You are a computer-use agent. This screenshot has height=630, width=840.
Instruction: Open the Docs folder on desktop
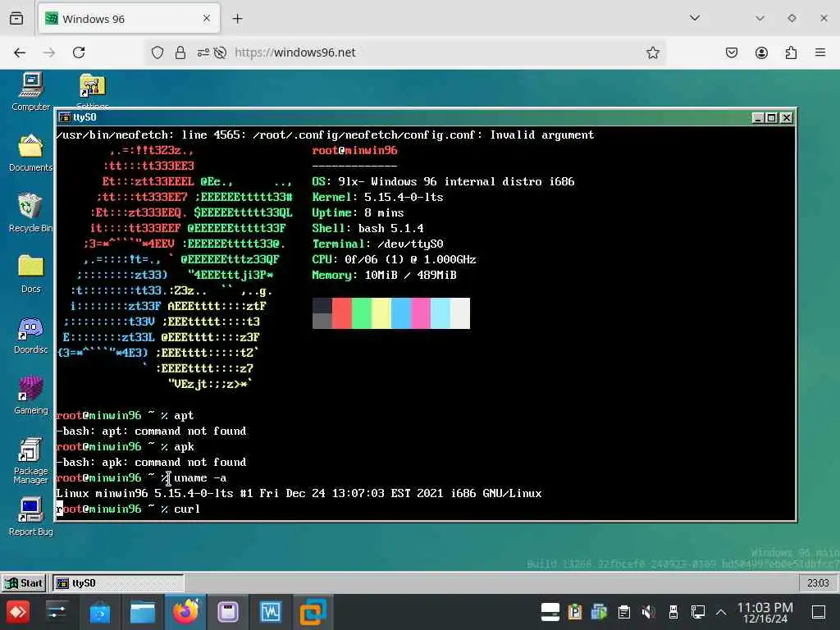[x=30, y=274]
